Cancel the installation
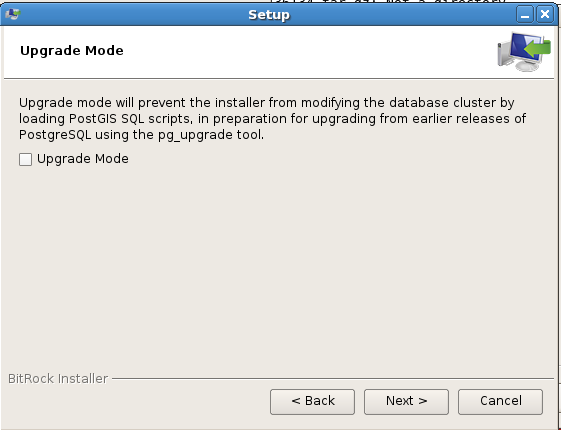The image size is (561, 430). [x=501, y=402]
